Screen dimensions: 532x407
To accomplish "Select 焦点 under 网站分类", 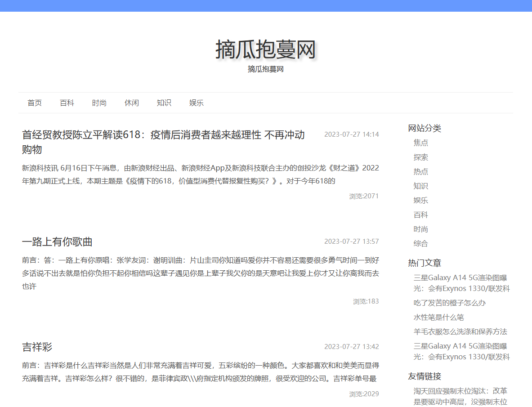I will (421, 143).
